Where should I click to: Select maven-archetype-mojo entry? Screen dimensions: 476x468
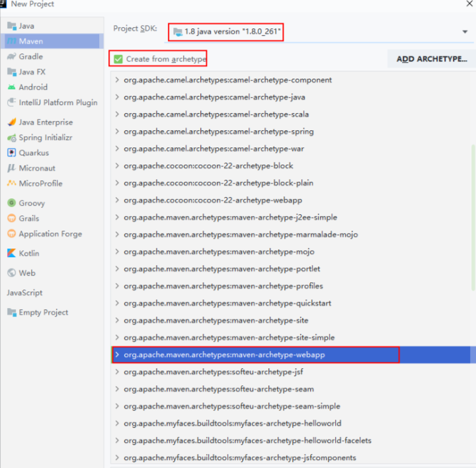point(219,252)
